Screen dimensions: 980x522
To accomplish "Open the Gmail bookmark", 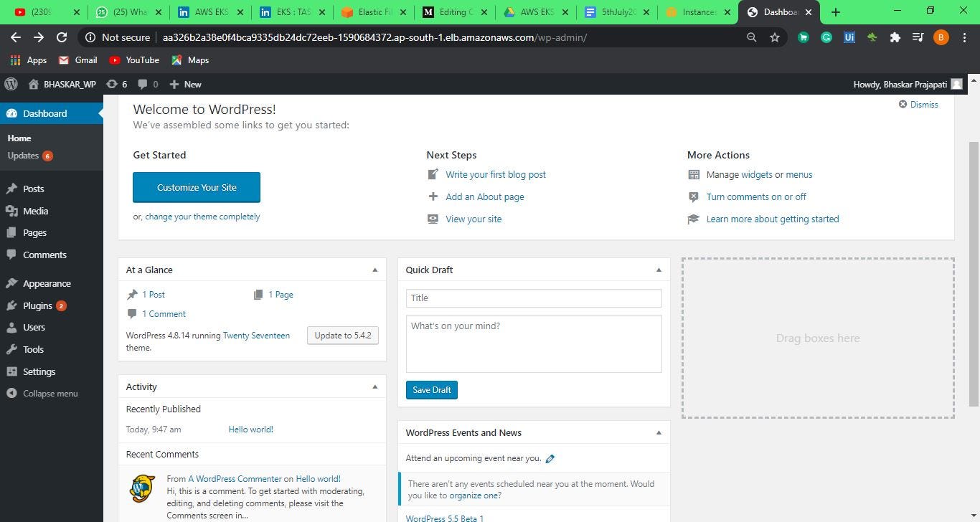I will tap(77, 60).
